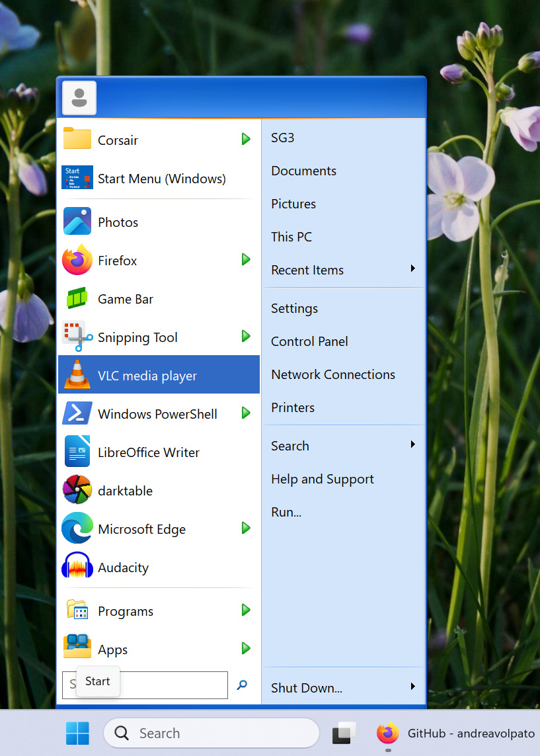Launch Photos app from its icon
Viewport: 540px width, 756px height.
(77, 222)
